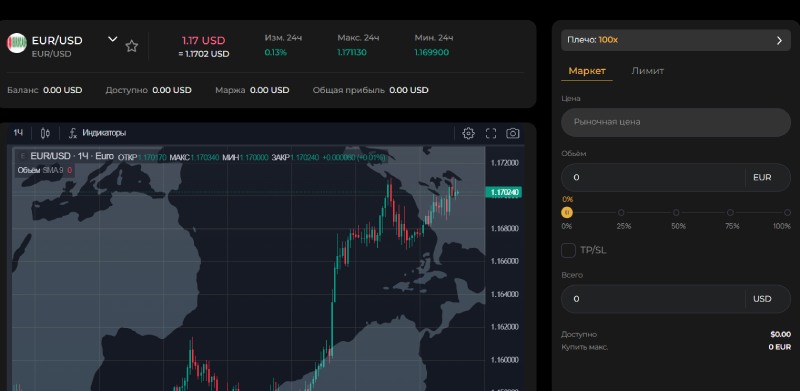Switch to the Лимит order tab
Image resolution: width=800 pixels, height=391 pixels.
(647, 71)
